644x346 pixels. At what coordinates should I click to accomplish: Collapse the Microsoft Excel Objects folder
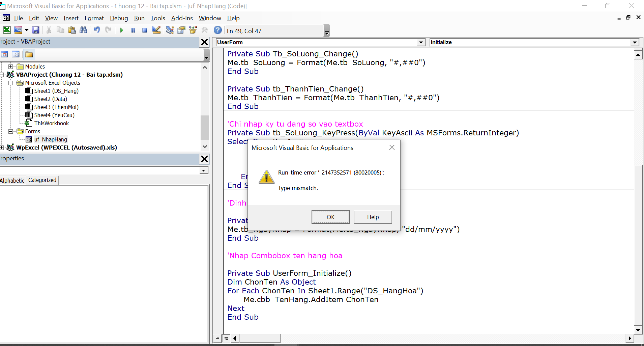pos(10,83)
